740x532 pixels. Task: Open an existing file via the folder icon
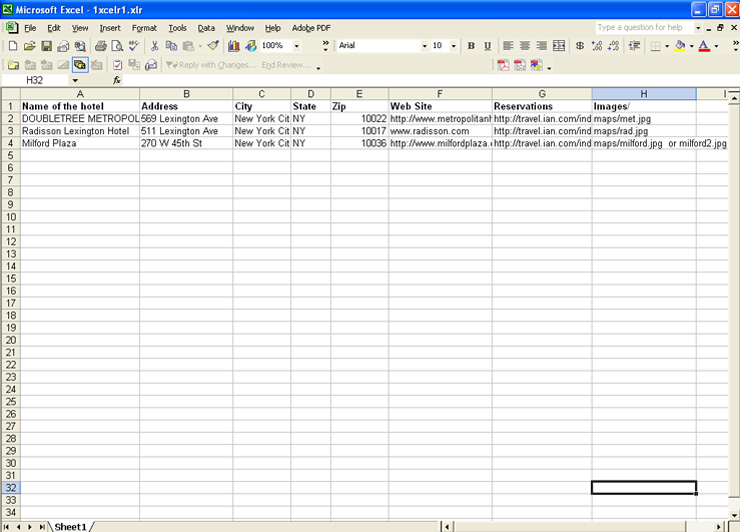pos(29,46)
